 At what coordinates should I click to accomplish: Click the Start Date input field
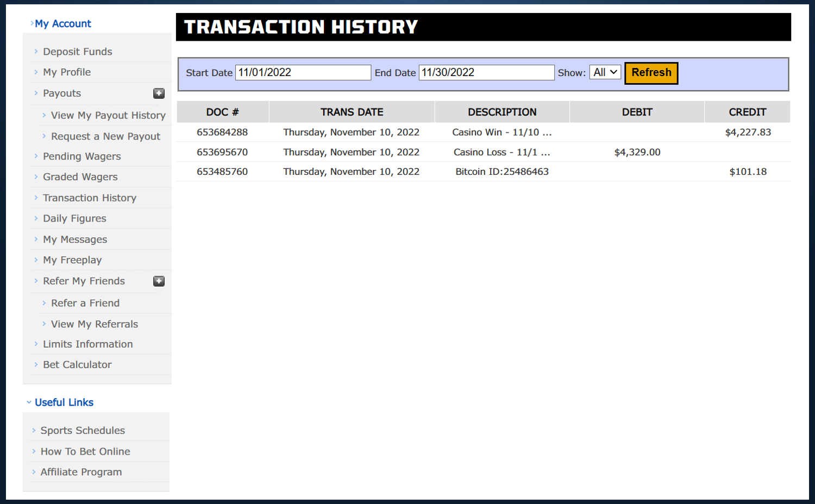coord(303,73)
